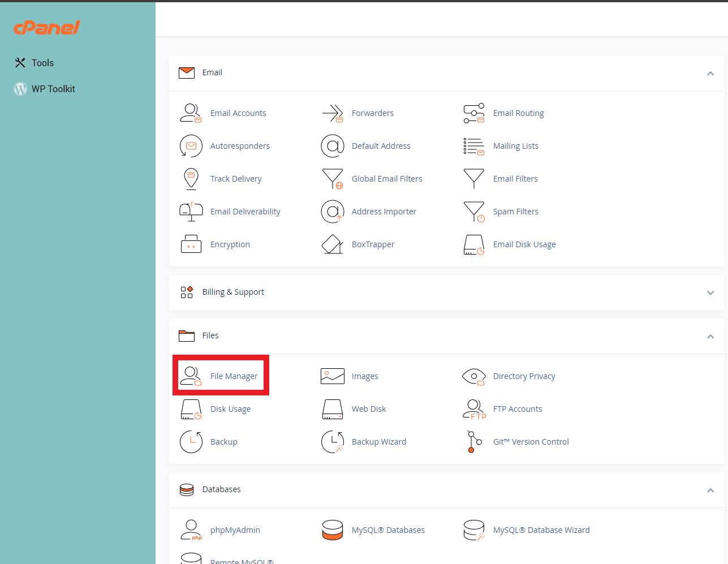Open Backup Wizard link
The height and width of the screenshot is (564, 728).
pyautogui.click(x=379, y=442)
